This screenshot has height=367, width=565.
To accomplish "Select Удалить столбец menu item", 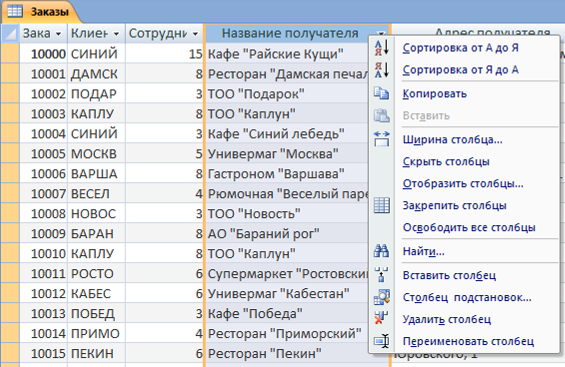I will click(447, 319).
